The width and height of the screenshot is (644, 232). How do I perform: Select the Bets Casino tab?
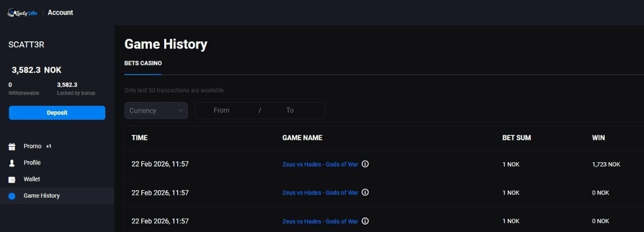click(x=143, y=63)
